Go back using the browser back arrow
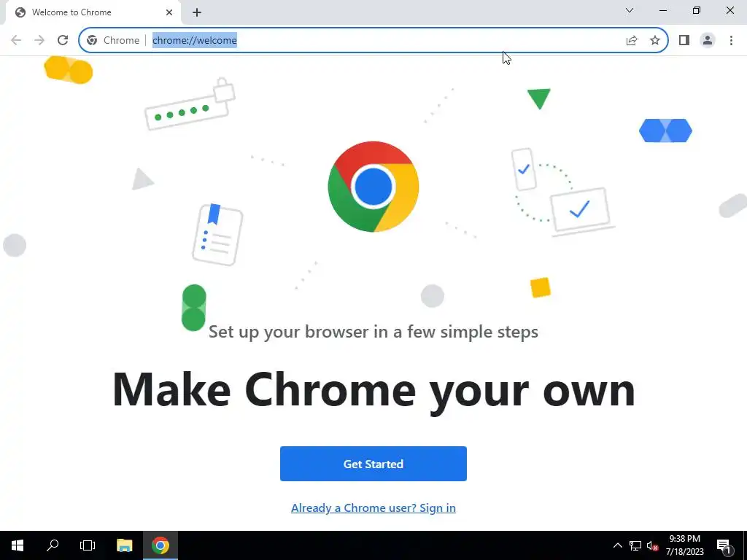The height and width of the screenshot is (560, 747). pyautogui.click(x=16, y=40)
